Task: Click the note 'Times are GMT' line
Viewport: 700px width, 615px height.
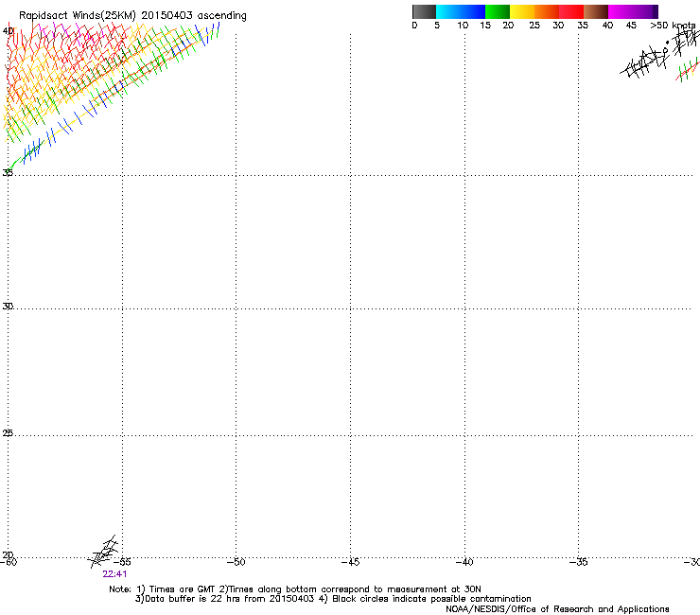Action: 295,589
